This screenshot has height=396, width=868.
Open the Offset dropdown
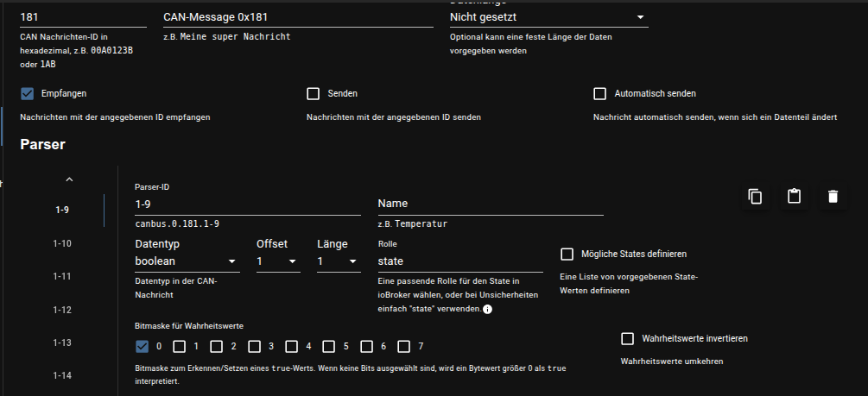278,261
